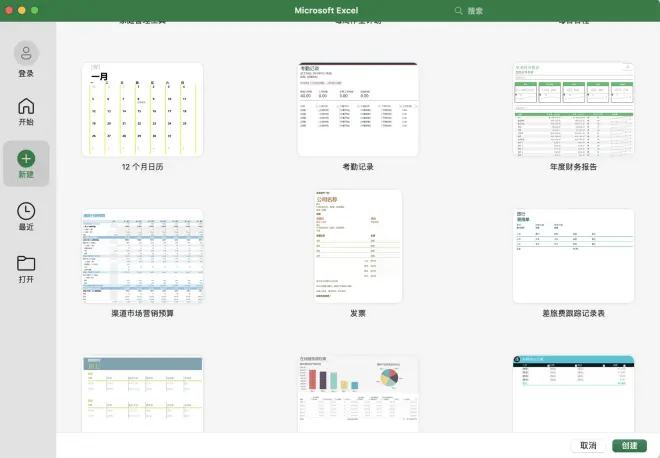
Task: Click the 渠道市场营销预算 label
Action: tap(142, 313)
